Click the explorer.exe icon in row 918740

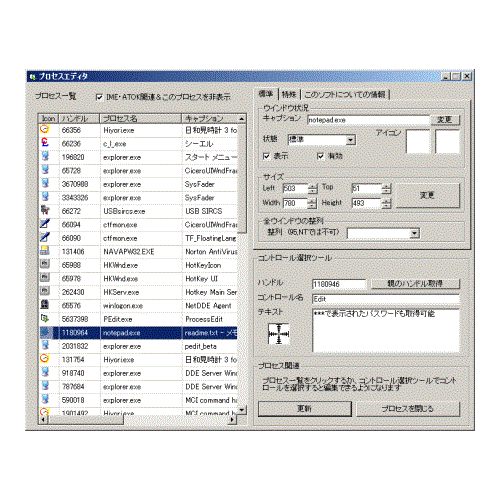point(45,372)
